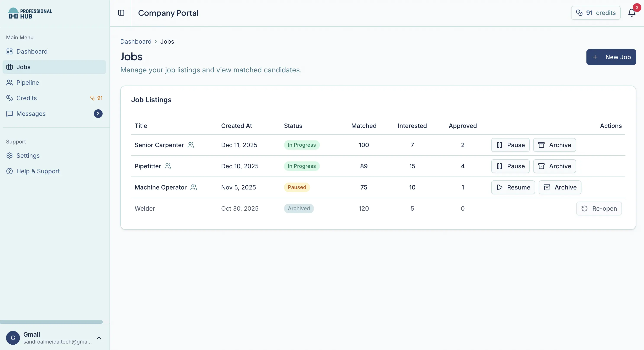Create a New Job
This screenshot has height=350, width=644.
click(611, 57)
